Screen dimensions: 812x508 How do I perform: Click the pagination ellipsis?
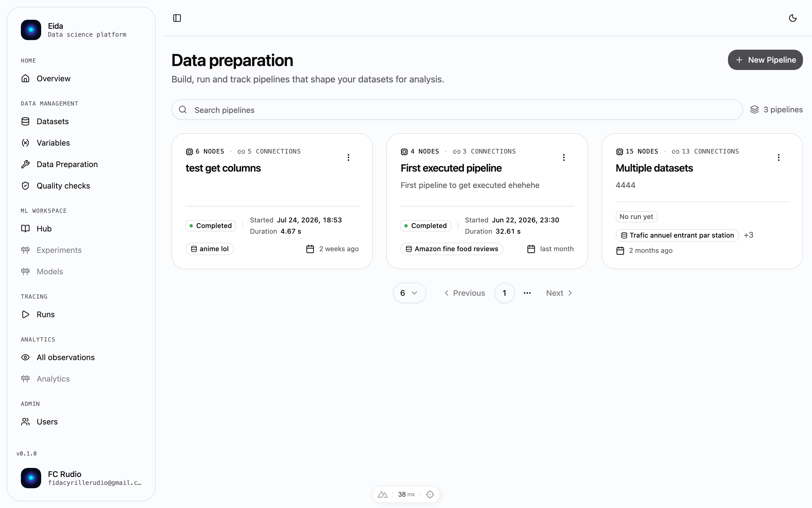pos(527,293)
